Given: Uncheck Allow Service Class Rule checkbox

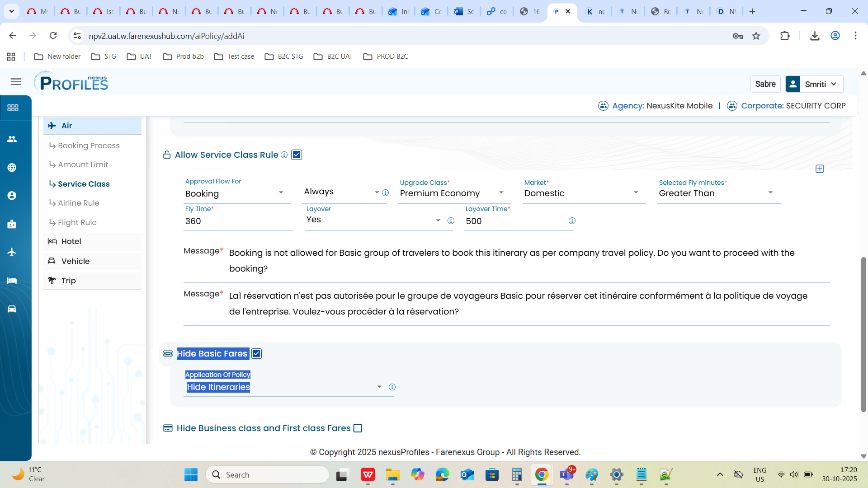Looking at the screenshot, I should pyautogui.click(x=297, y=155).
